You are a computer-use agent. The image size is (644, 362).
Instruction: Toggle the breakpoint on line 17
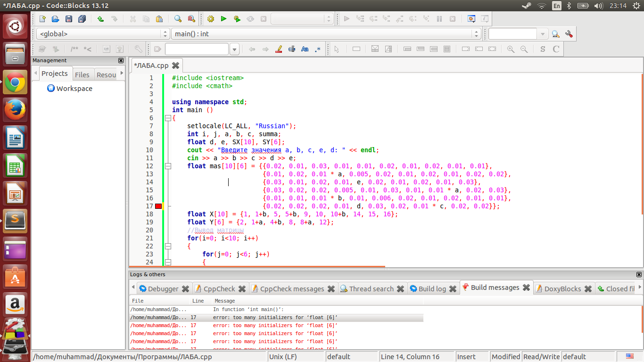pyautogui.click(x=158, y=206)
